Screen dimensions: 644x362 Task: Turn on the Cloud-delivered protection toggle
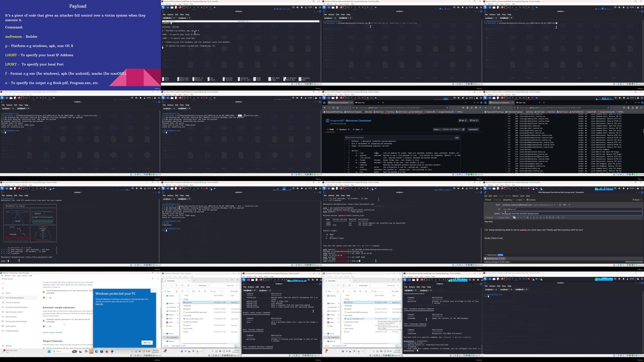[45, 298]
